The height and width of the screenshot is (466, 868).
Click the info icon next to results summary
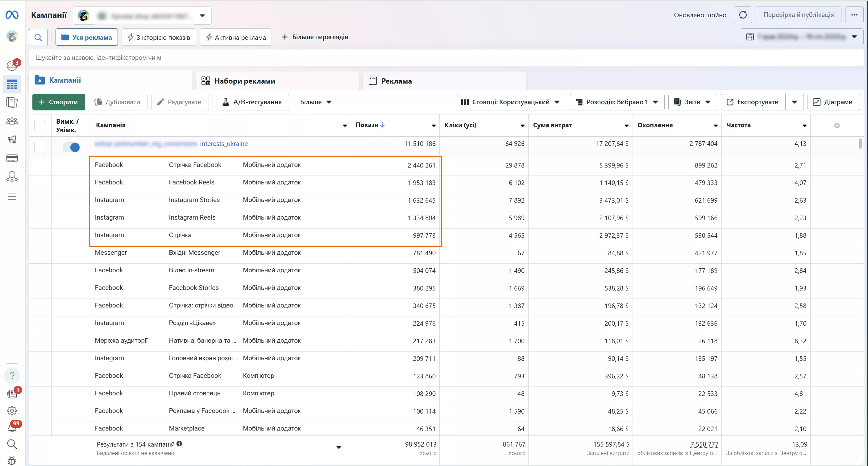pyautogui.click(x=179, y=444)
